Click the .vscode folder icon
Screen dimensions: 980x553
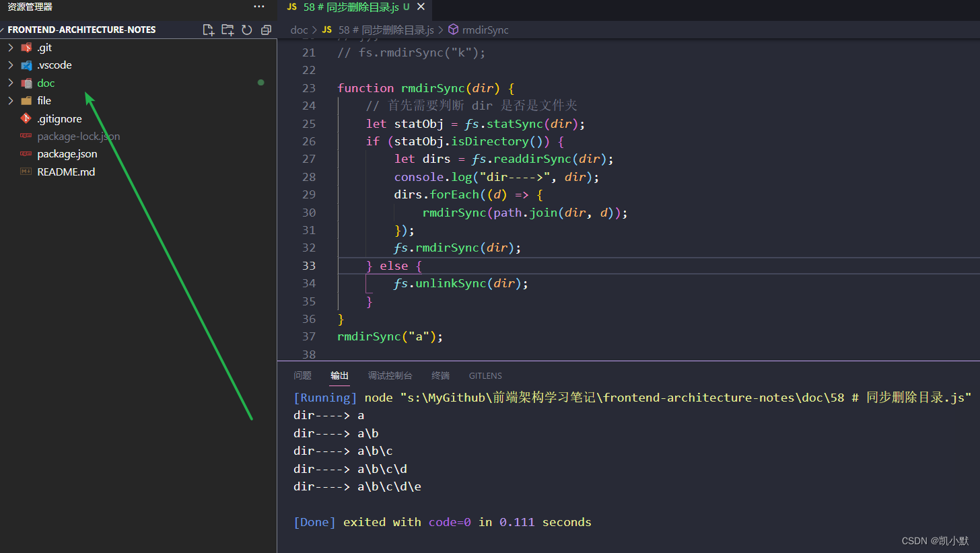coord(26,65)
